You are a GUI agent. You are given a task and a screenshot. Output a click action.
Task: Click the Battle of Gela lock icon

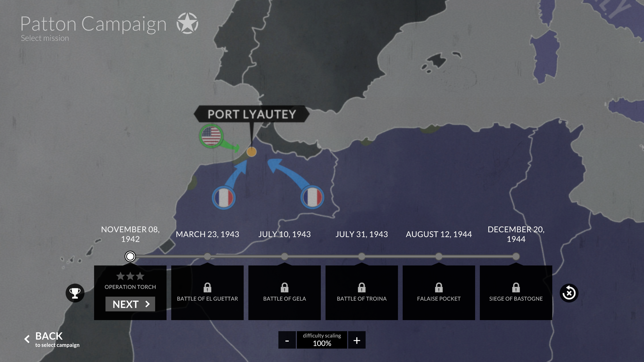[x=284, y=288]
